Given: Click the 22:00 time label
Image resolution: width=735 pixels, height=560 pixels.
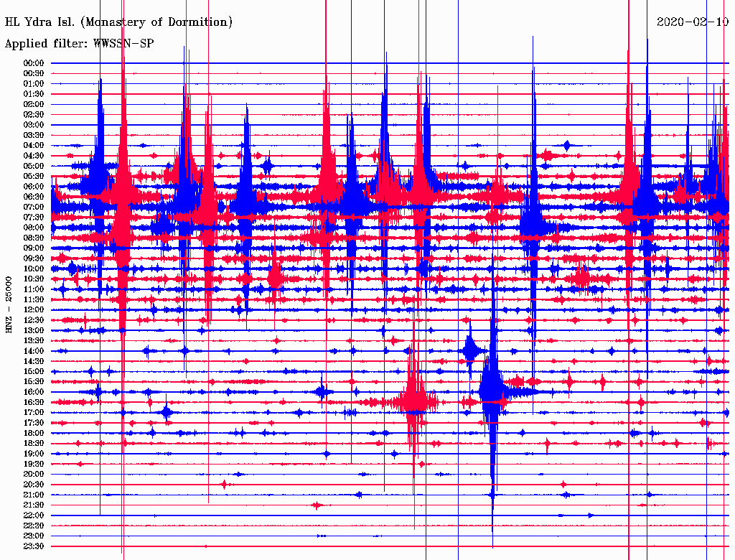Looking at the screenshot, I should click(34, 515).
